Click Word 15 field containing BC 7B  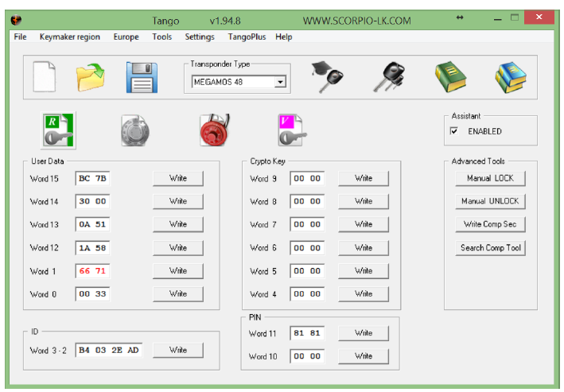(x=92, y=178)
